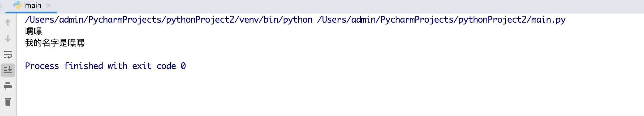Click the word venv in the command path
Viewport: 644px width, 116px height.
tap(249, 20)
